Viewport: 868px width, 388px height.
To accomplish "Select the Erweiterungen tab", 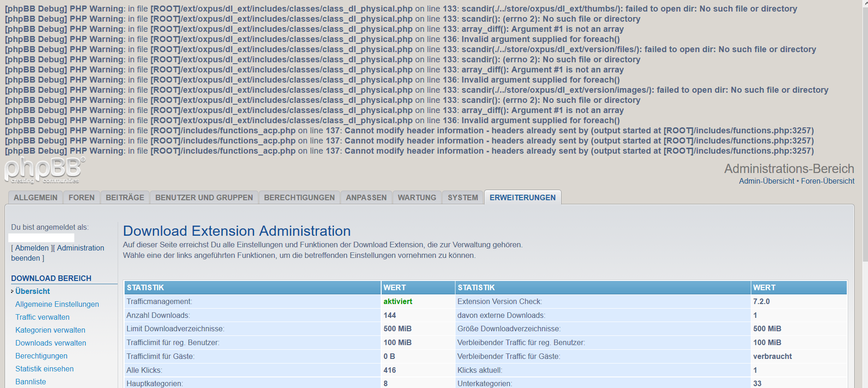I will point(522,197).
